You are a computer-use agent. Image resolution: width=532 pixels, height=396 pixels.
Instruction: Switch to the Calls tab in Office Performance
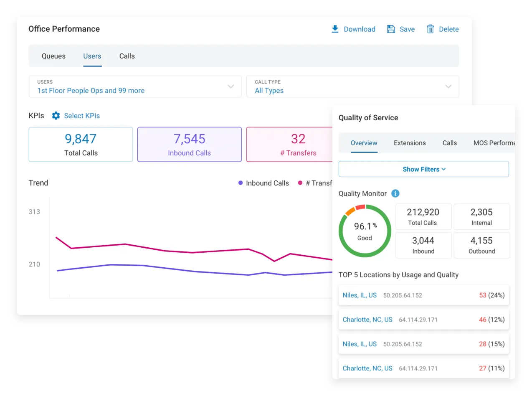pyautogui.click(x=127, y=56)
